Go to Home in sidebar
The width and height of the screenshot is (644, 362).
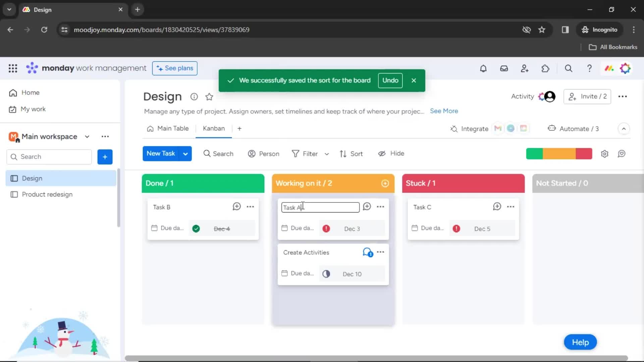24,93
